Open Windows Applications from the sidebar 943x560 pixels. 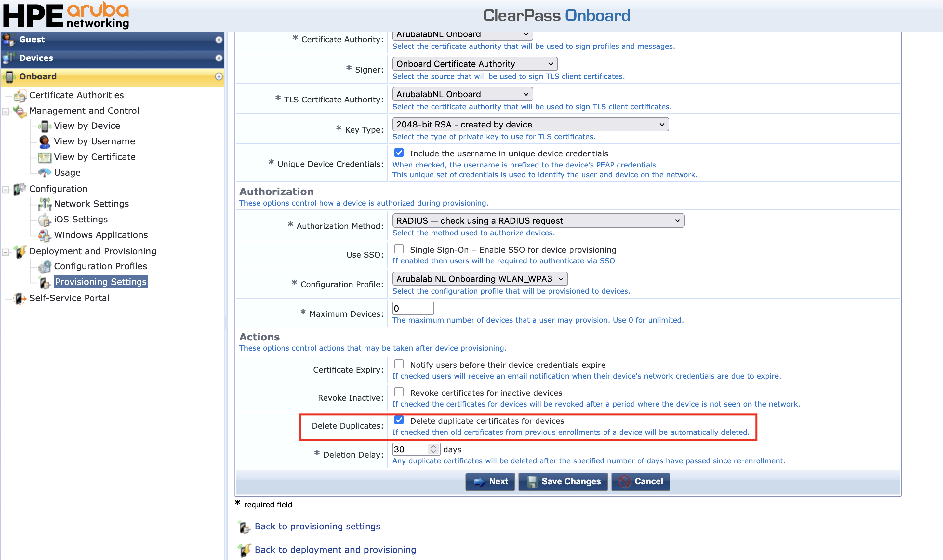[x=101, y=235]
